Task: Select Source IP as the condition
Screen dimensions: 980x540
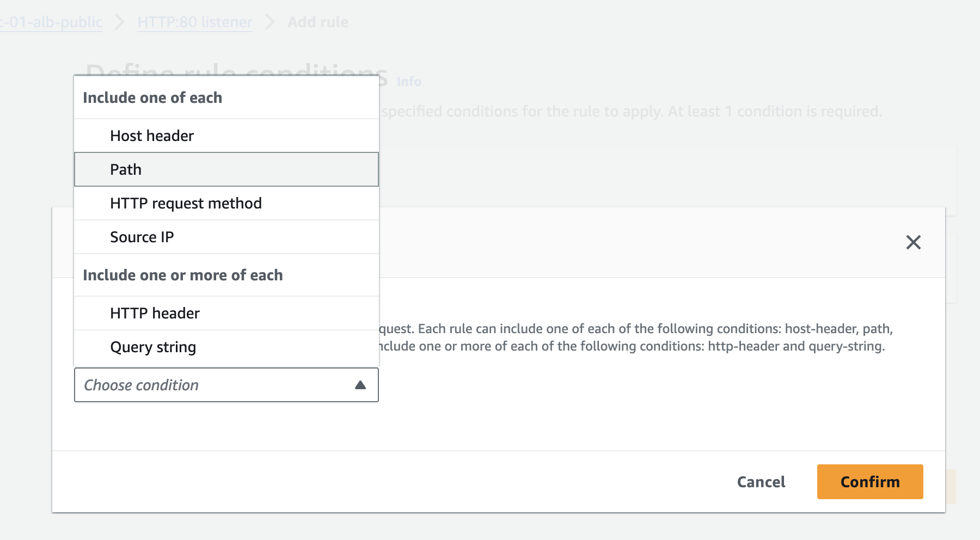Action: click(142, 237)
